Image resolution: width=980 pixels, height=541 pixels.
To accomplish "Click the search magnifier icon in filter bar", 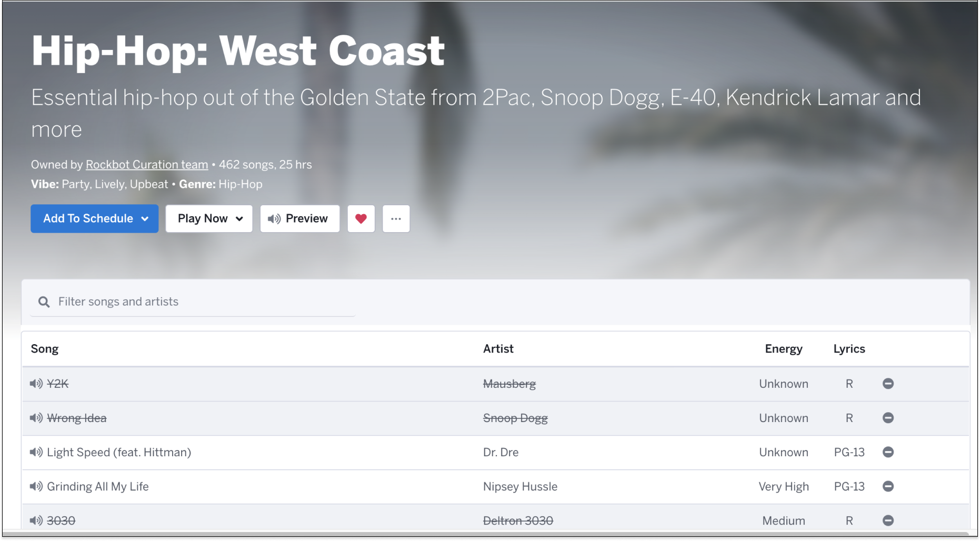I will pos(44,302).
